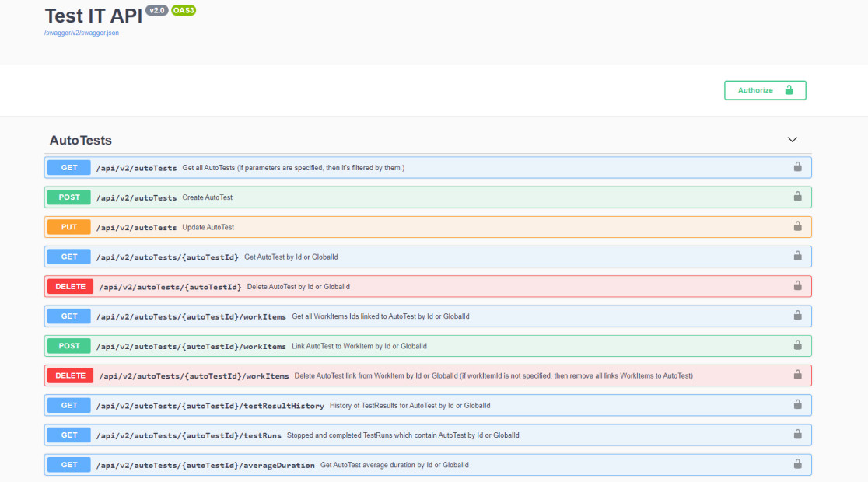Expand DELETE 'Delete AutoTest by Id or GlobalId'
Viewport: 868px width, 482px height.
(428, 287)
